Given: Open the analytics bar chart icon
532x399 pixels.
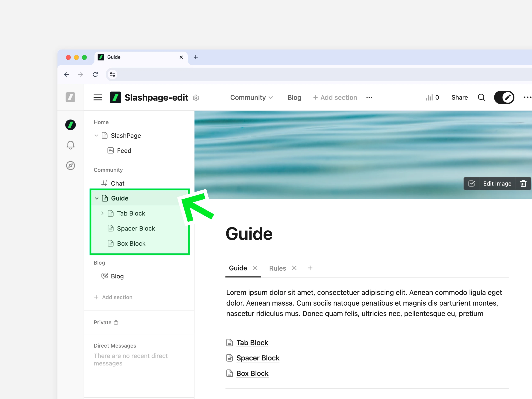Looking at the screenshot, I should click(429, 97).
